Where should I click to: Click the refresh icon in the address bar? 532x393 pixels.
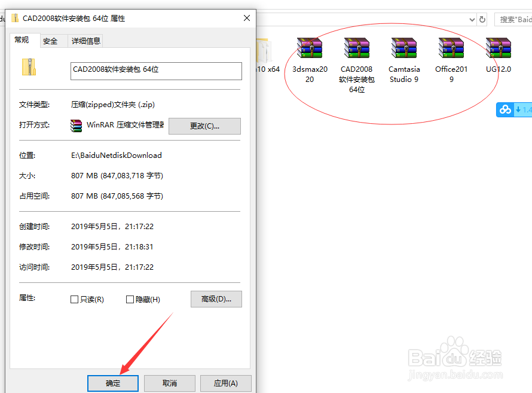click(x=482, y=19)
